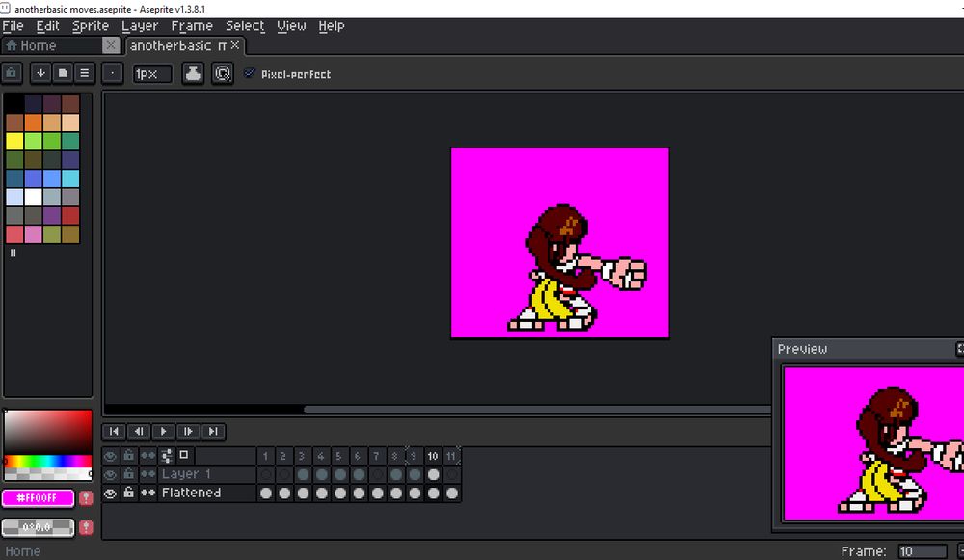
Task: Pick the yellow palette swatch
Action: pos(14,142)
